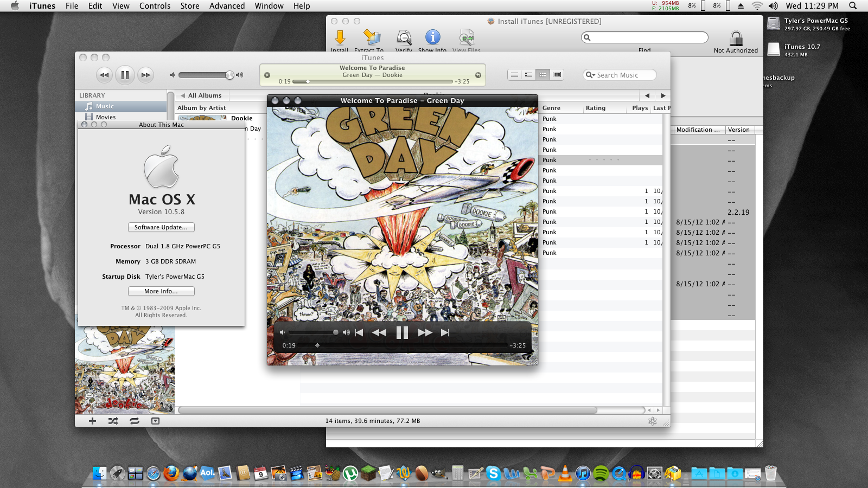Launch Spotify from the Dock

pyautogui.click(x=601, y=473)
